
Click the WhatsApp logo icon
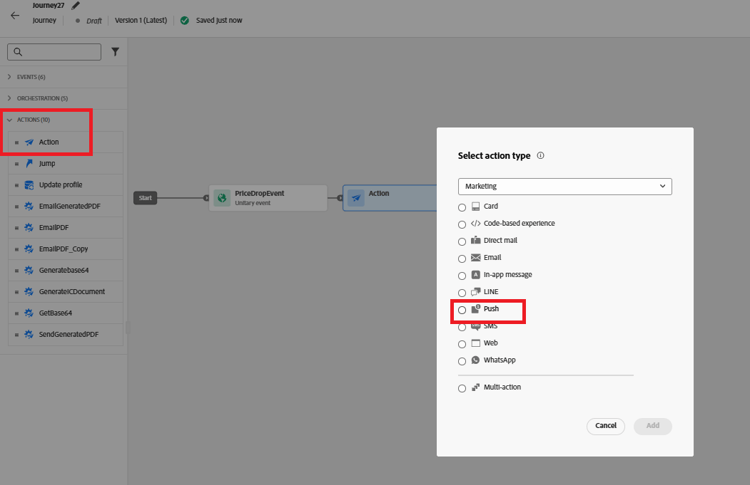click(475, 360)
